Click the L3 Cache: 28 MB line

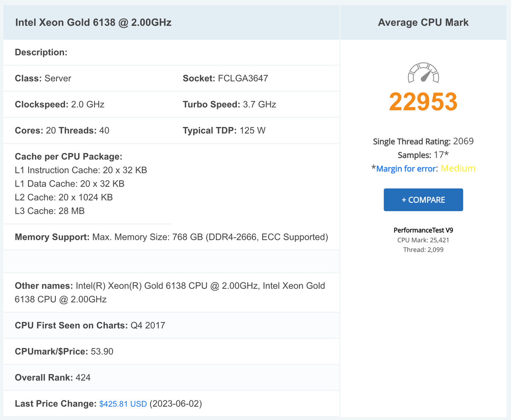(x=49, y=211)
